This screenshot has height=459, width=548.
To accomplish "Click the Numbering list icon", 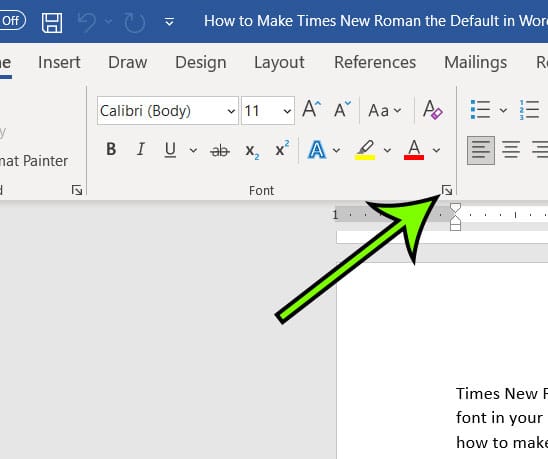I will [529, 110].
